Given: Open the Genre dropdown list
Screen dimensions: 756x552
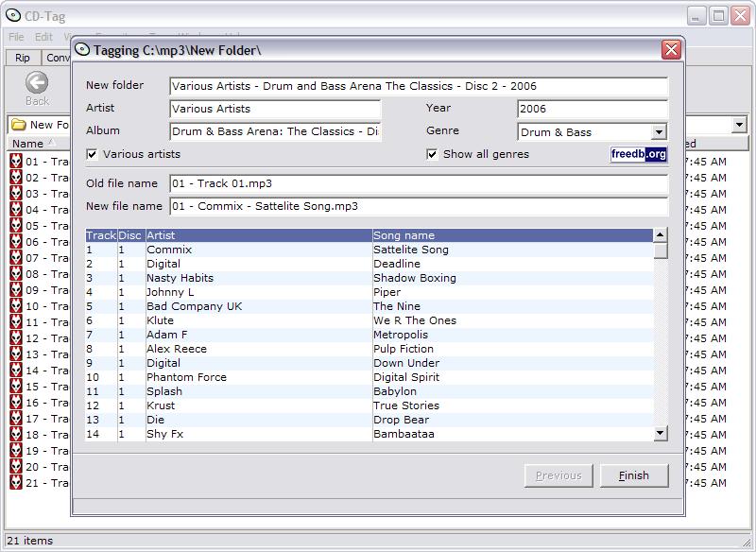Looking at the screenshot, I should point(659,132).
